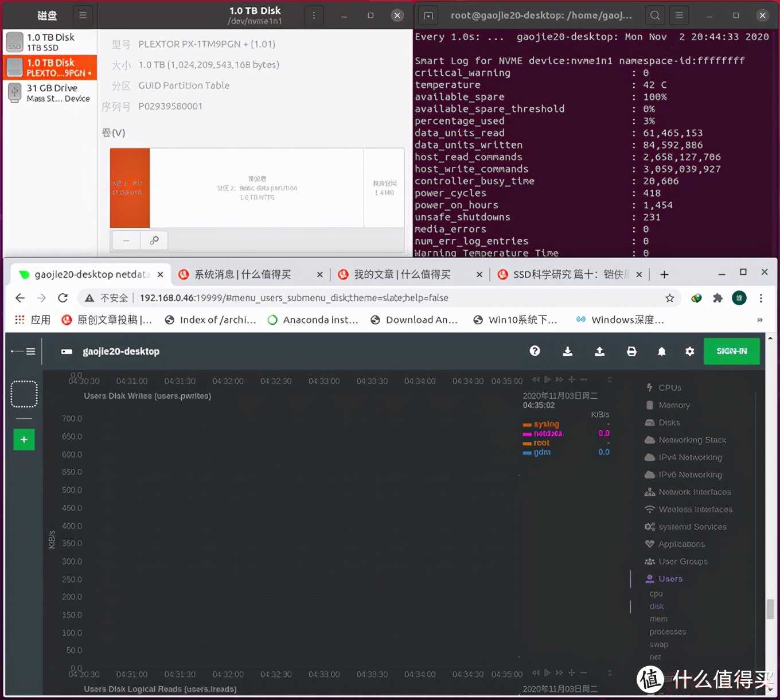Bookmark the page with the star icon
Viewport: 780px width, 700px height.
click(669, 298)
